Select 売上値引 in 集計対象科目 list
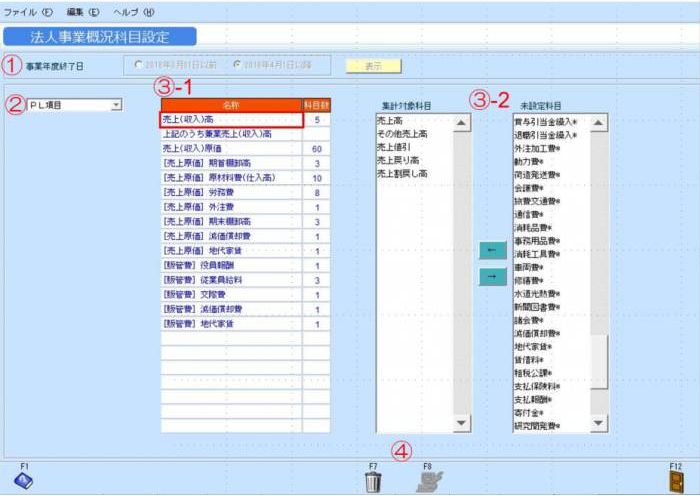Screen dimensions: 700x496 [394, 147]
